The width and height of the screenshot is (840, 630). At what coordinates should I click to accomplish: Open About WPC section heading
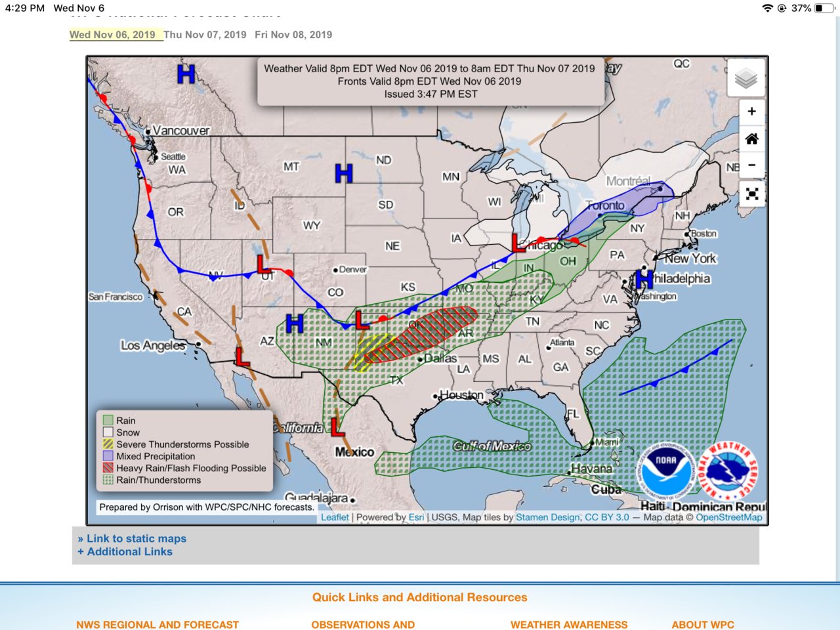(x=703, y=625)
